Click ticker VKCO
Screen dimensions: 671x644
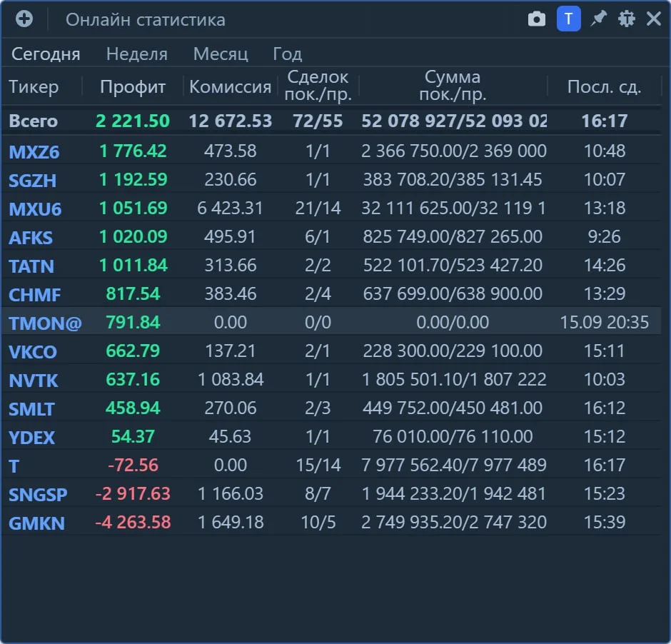[x=33, y=352]
